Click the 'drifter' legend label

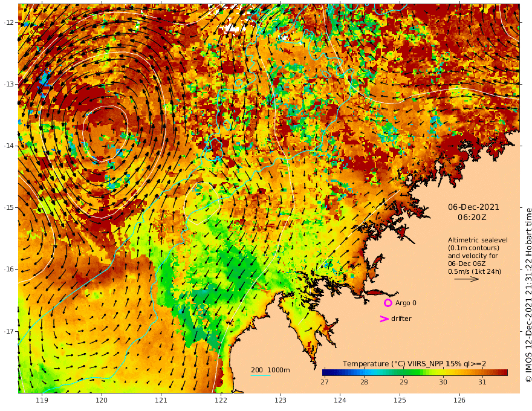401,319
